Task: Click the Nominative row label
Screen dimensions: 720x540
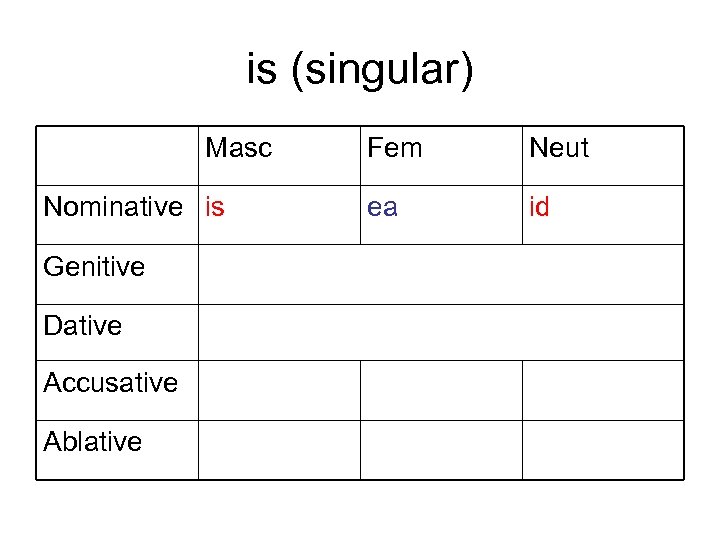Action: click(x=113, y=208)
